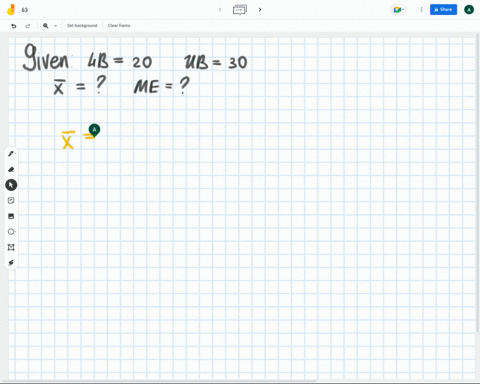Open the account profile avatar
The image size is (480, 384).
(x=469, y=10)
